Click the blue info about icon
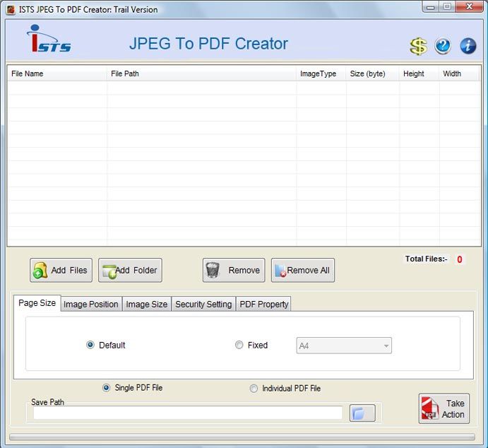The height and width of the screenshot is (448, 488). [x=468, y=47]
